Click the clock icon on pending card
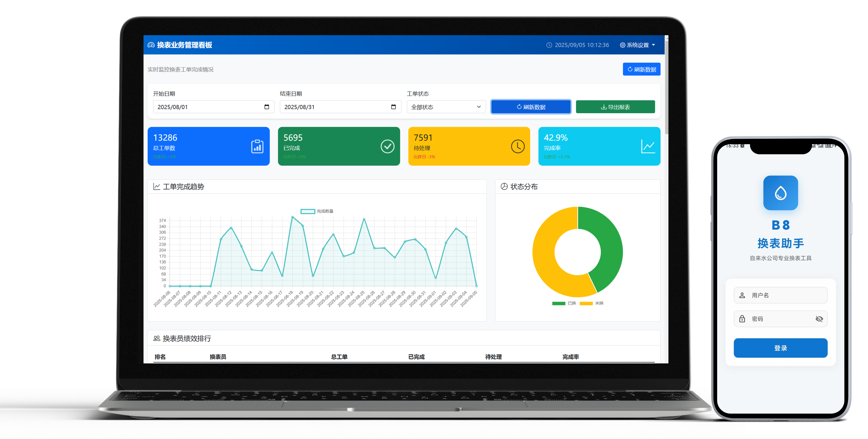Screen dimensions: 868x439 [x=518, y=146]
